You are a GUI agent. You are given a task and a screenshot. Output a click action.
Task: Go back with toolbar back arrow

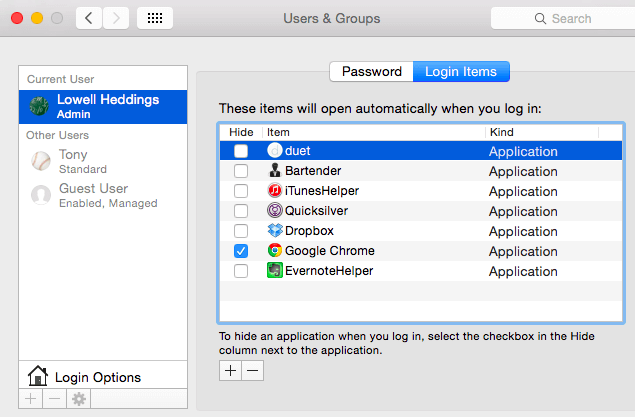click(x=89, y=18)
